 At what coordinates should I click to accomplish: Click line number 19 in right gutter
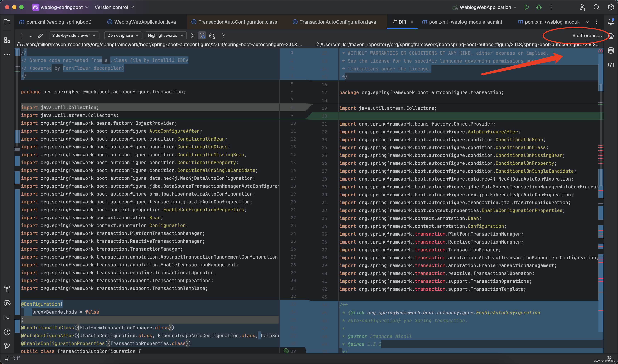point(324,108)
